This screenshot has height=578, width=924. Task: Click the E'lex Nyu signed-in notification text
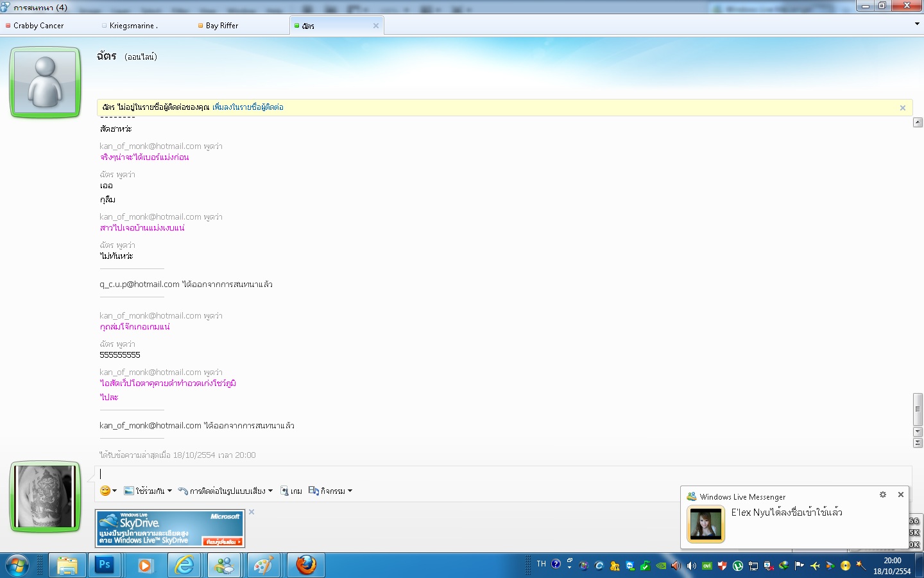pyautogui.click(x=787, y=512)
